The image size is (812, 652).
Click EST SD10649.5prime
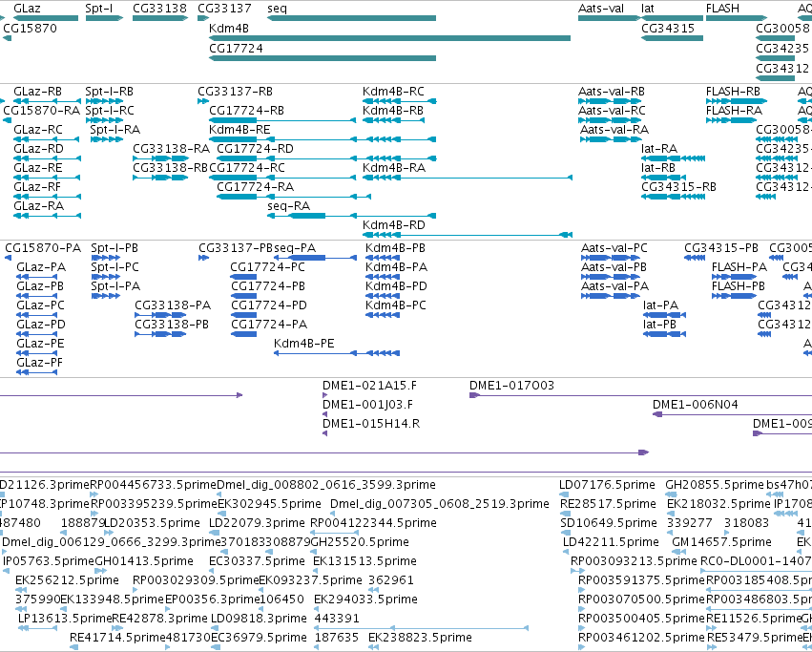click(x=565, y=533)
